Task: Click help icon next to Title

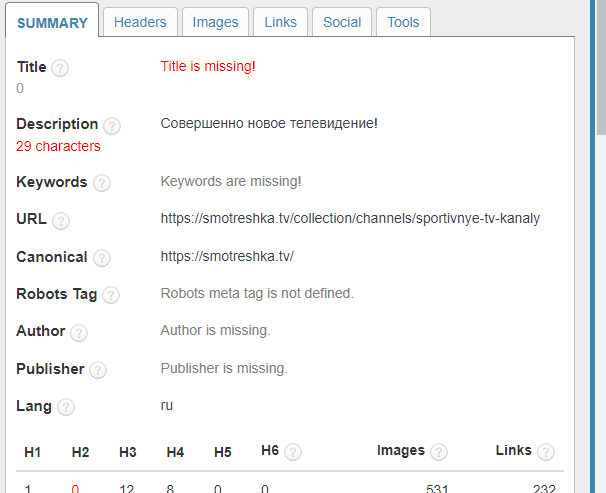Action: point(60,68)
